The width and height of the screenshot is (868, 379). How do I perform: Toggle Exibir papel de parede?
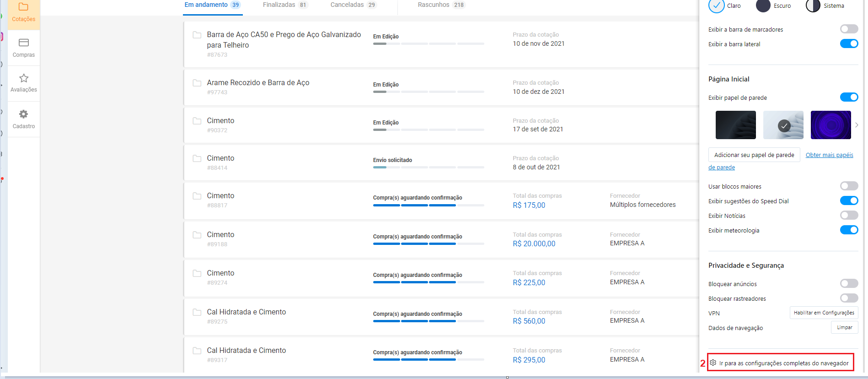click(x=849, y=97)
